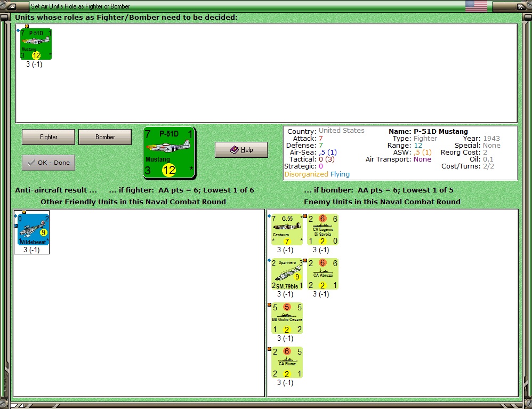Select the P-51D Mustang unit needing a role
The width and height of the screenshot is (532, 409).
[x=36, y=44]
